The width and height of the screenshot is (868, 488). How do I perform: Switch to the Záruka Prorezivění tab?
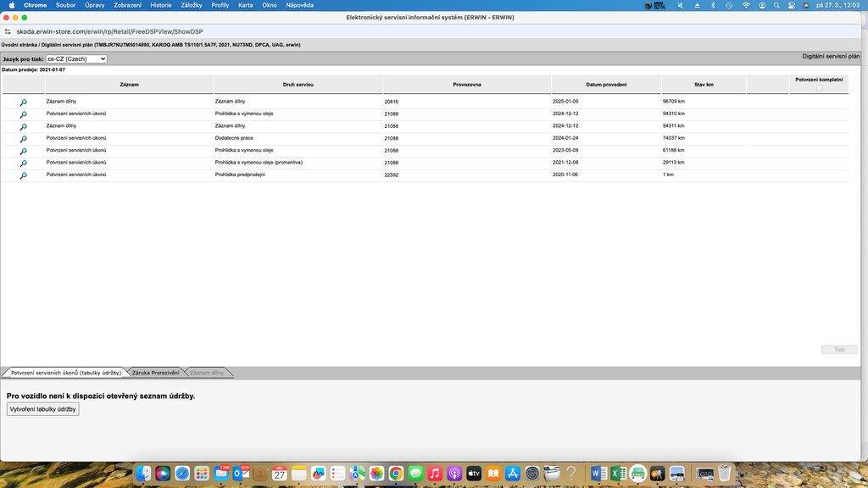155,373
